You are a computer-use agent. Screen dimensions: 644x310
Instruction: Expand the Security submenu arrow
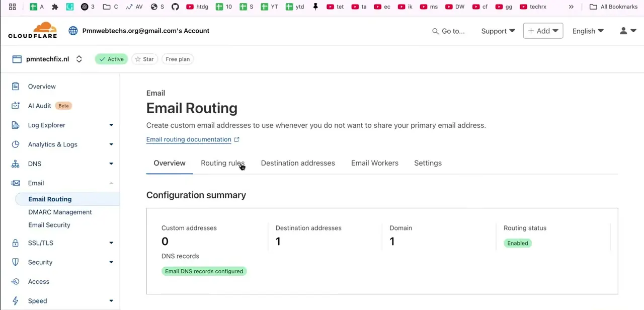point(111,262)
